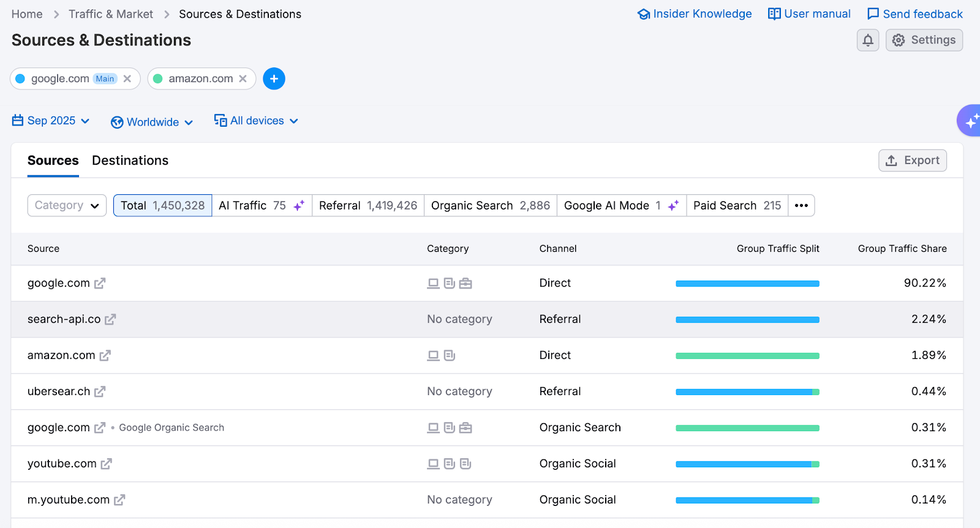
Task: Open ubersear.ch in new tab icon
Action: (x=100, y=391)
